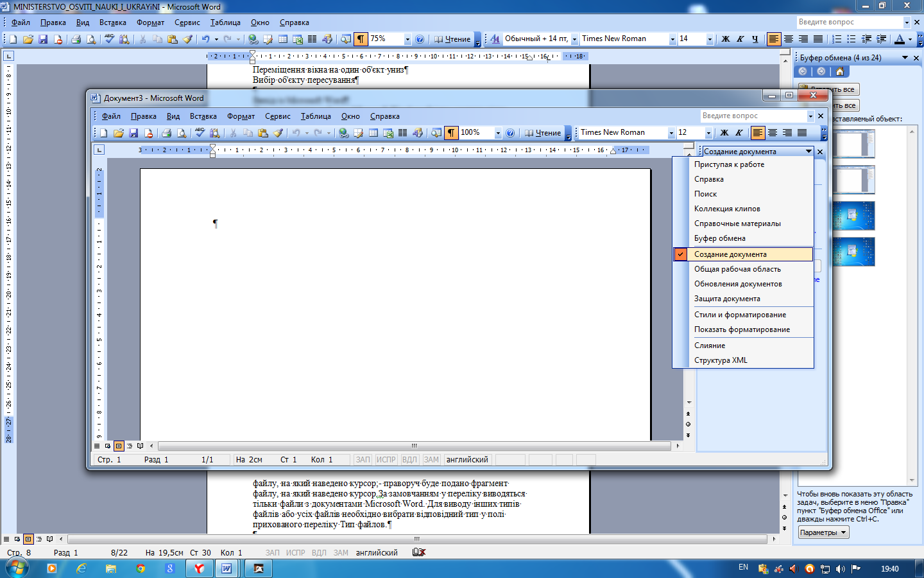Click Open folder icon in Документ3 window
Image resolution: width=924 pixels, height=578 pixels.
(118, 133)
